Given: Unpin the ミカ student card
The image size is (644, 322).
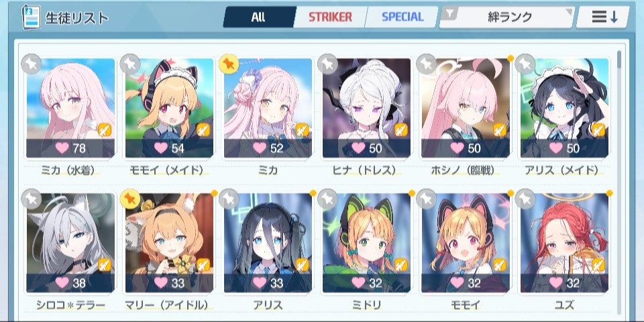Looking at the screenshot, I should point(229,64).
